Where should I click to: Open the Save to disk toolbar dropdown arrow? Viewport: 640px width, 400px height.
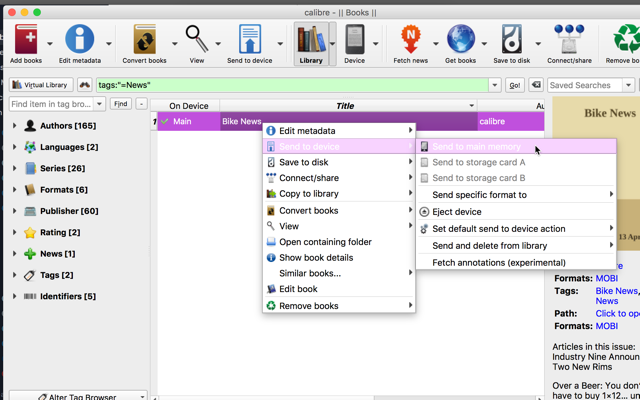pos(538,44)
